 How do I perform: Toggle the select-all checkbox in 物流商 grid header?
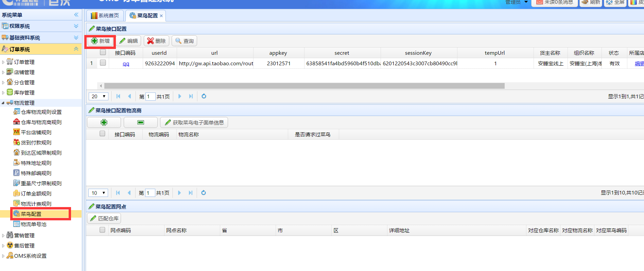(x=102, y=134)
